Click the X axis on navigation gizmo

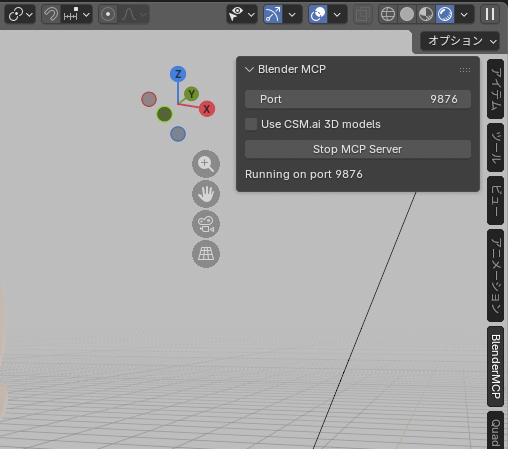[207, 109]
